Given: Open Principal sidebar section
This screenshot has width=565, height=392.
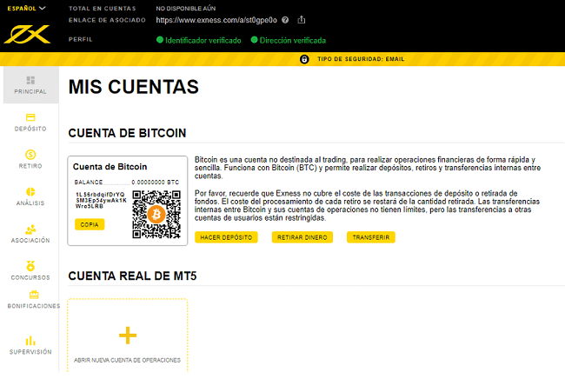Looking at the screenshot, I should [x=31, y=85].
